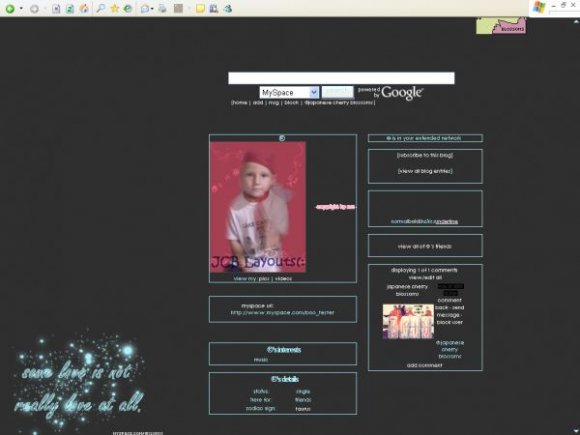The image size is (580, 435).
Task: Click the block user link
Action: pyautogui.click(x=449, y=322)
